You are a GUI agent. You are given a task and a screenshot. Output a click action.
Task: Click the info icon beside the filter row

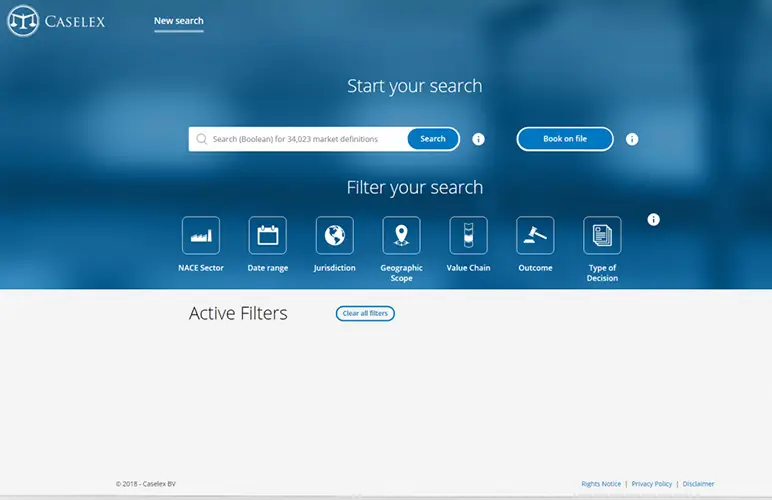click(654, 220)
